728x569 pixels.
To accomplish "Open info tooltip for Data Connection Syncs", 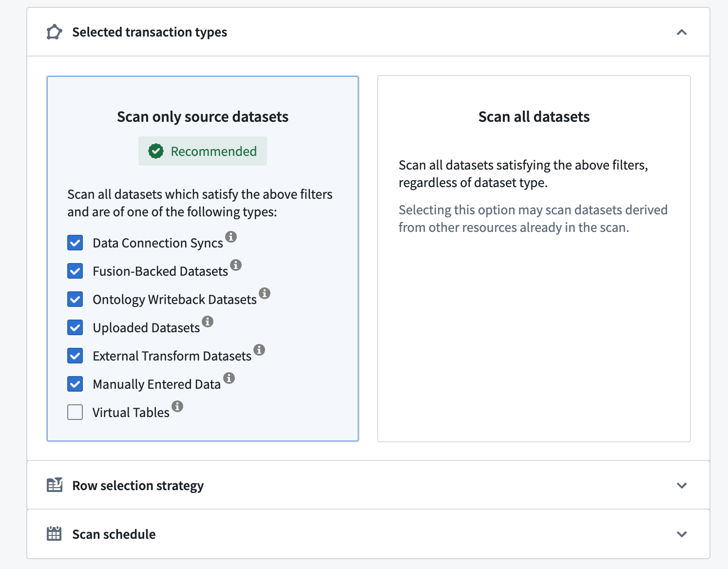I will point(231,237).
